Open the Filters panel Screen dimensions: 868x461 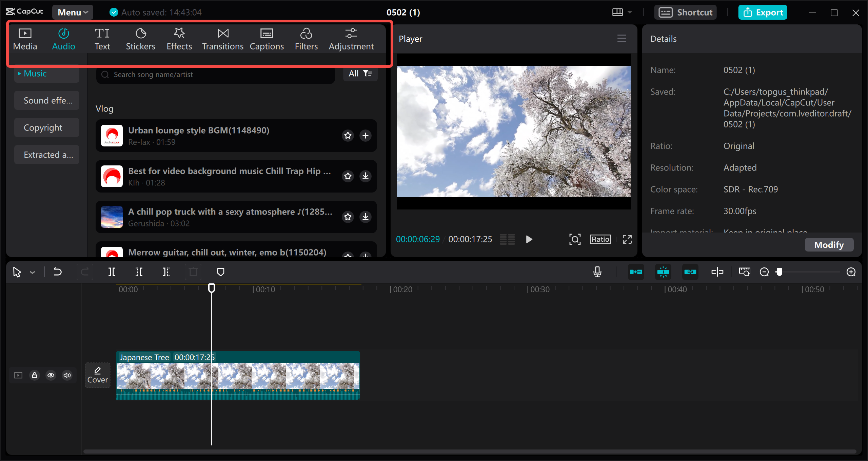(306, 38)
